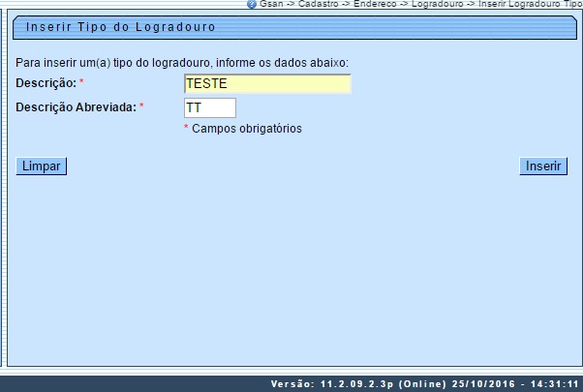
Task: Click the instruction text about informing data
Action: tap(182, 63)
